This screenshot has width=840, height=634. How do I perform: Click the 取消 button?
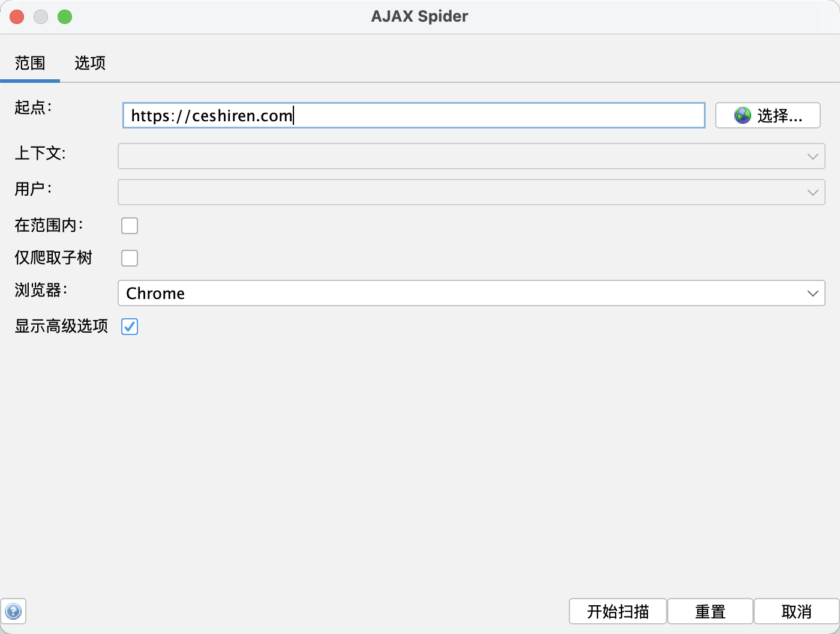pos(797,612)
